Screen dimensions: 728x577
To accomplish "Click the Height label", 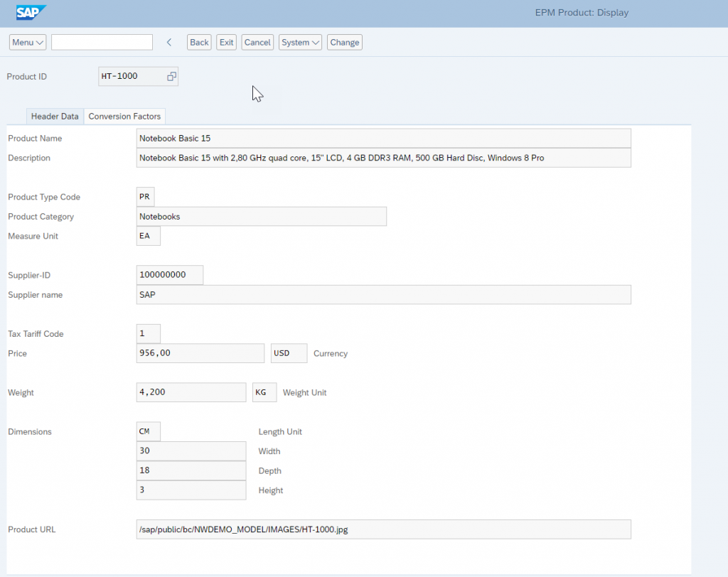I will point(271,490).
